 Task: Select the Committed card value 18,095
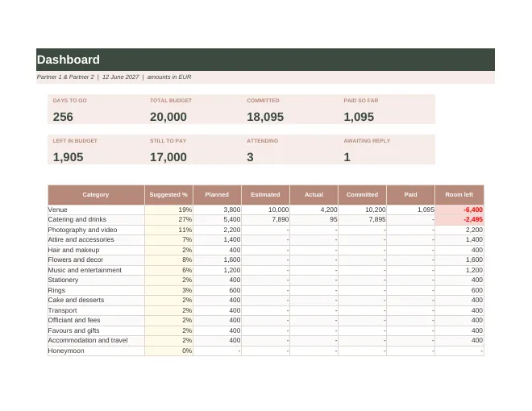coord(265,117)
